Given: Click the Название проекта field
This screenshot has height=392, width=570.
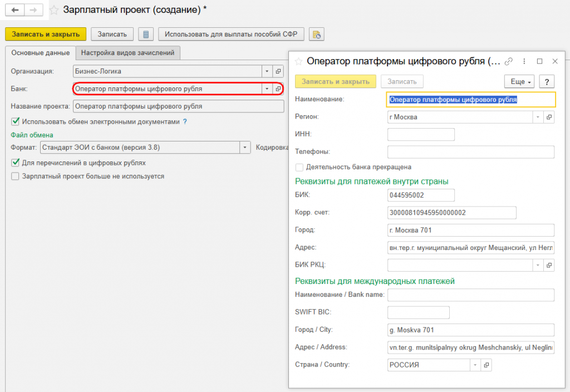Looking at the screenshot, I should pos(179,106).
